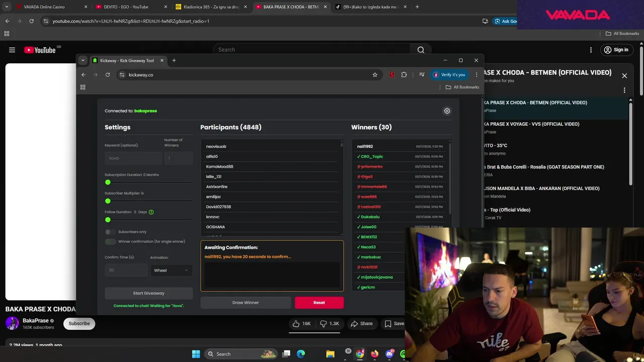644x362 pixels.
Task: Click Verify it's you button
Action: point(449,74)
